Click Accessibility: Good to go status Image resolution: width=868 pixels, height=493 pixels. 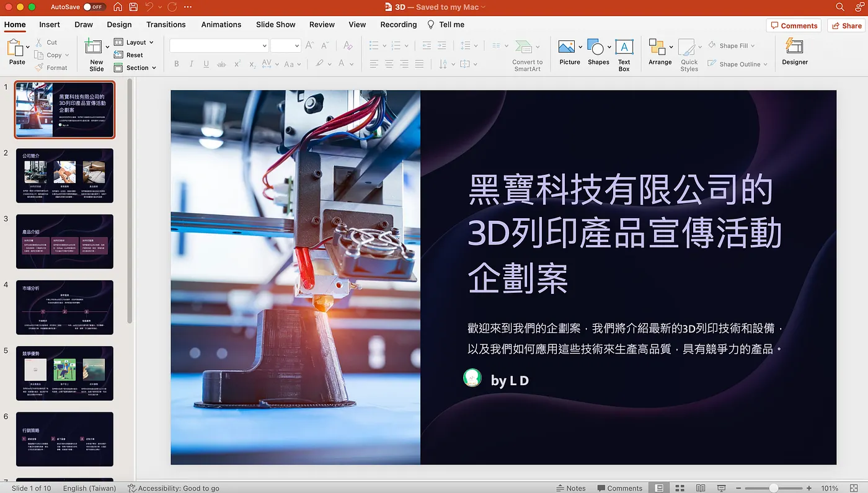pos(174,488)
